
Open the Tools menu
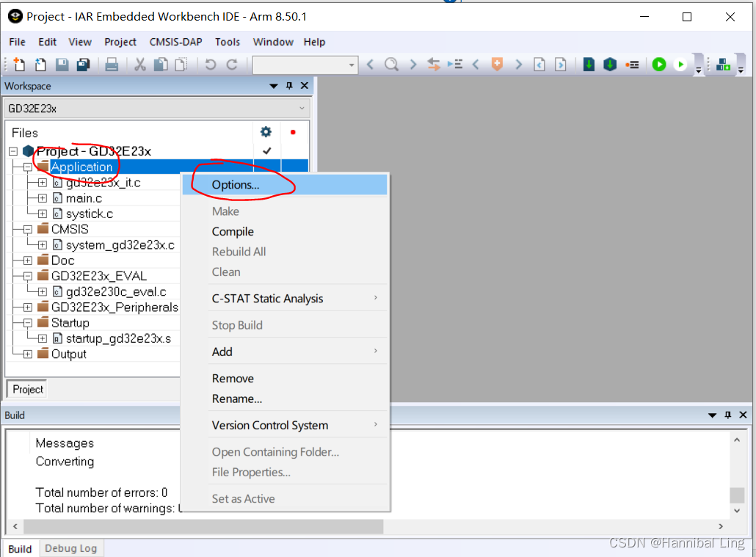point(227,42)
